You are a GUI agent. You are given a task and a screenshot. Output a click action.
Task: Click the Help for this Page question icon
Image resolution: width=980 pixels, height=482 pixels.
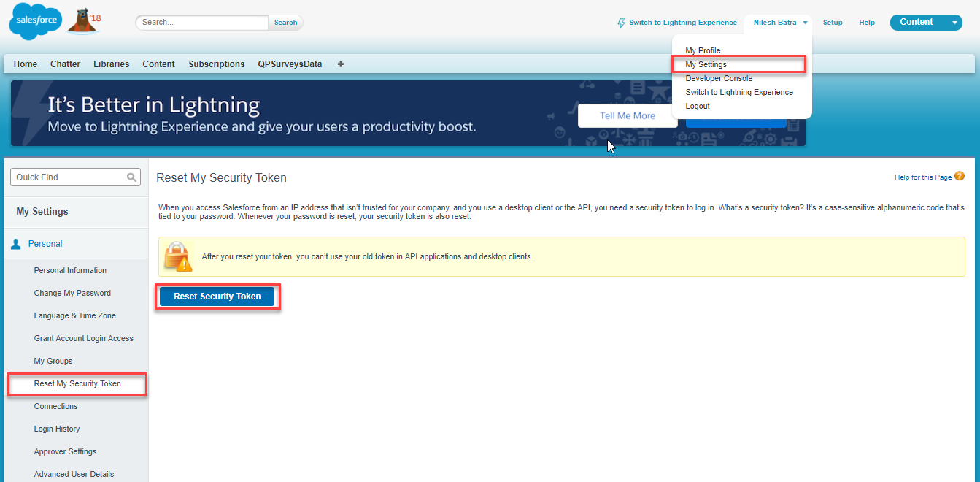click(x=960, y=176)
